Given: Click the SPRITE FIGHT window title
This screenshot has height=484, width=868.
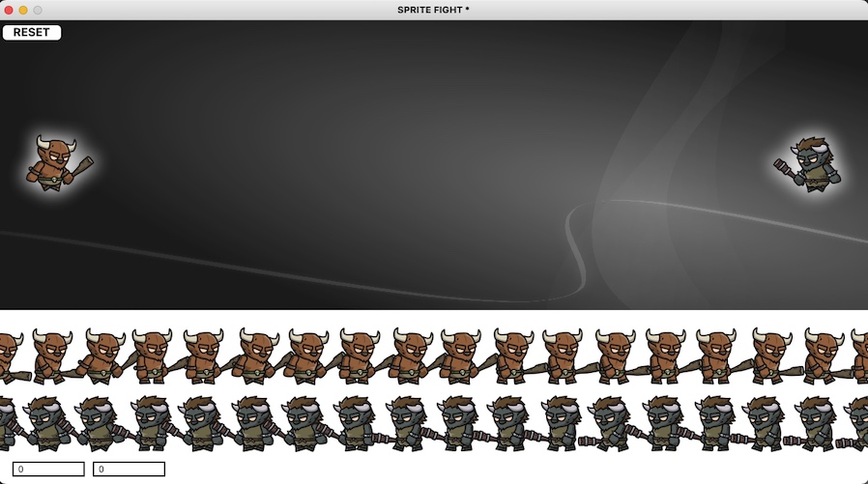Looking at the screenshot, I should (x=433, y=10).
